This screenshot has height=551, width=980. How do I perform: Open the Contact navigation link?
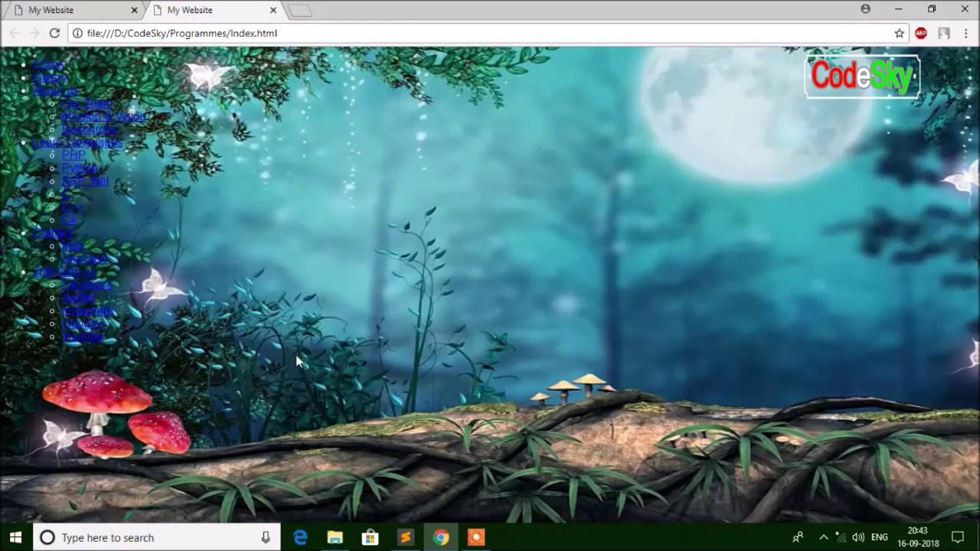pos(53,233)
